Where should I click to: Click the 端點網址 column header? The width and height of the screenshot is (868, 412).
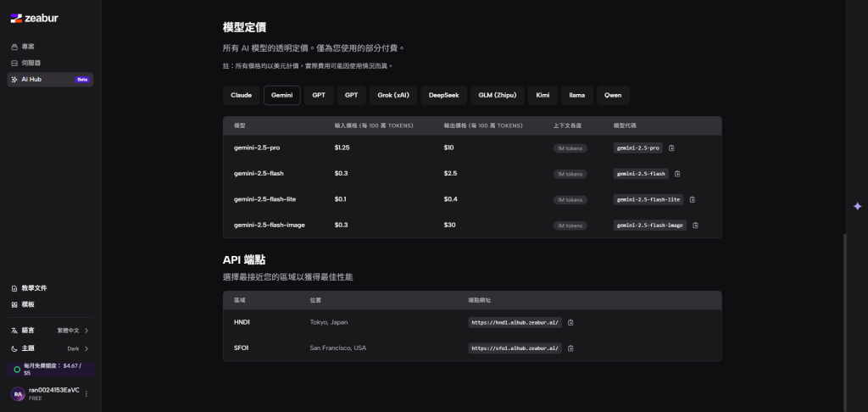pos(480,300)
